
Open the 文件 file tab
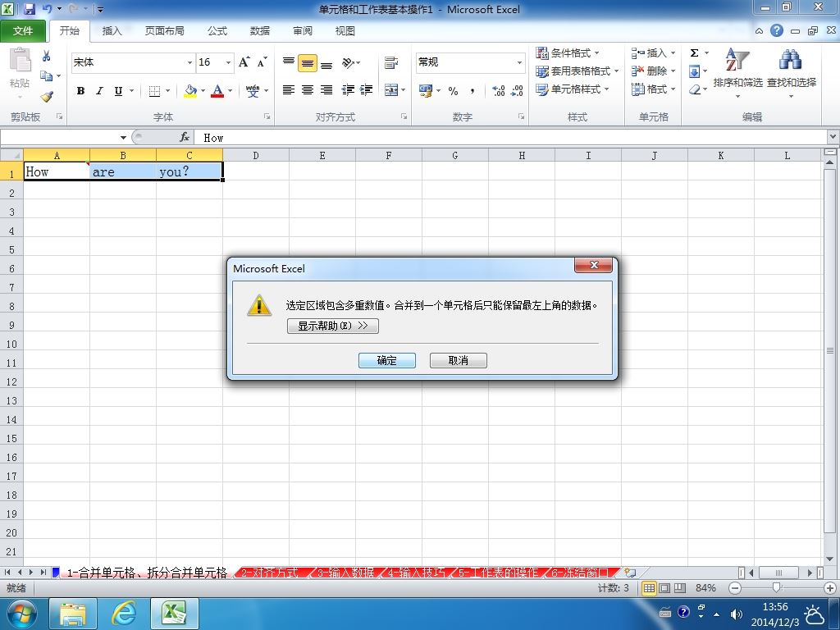(x=22, y=31)
